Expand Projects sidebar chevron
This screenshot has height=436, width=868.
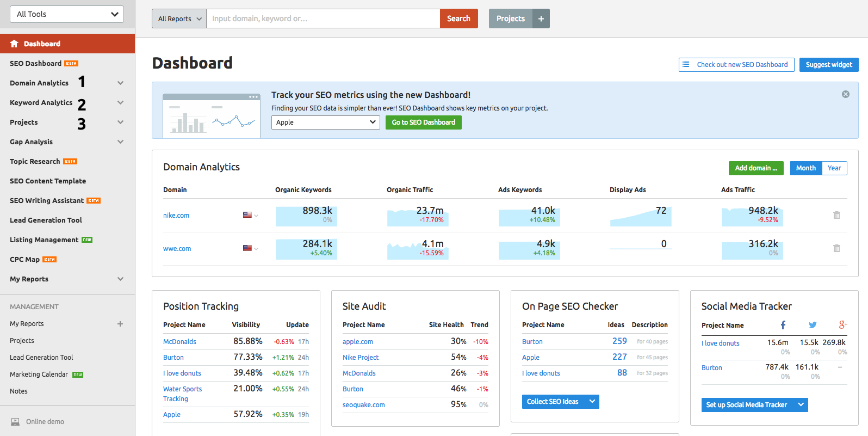[121, 122]
